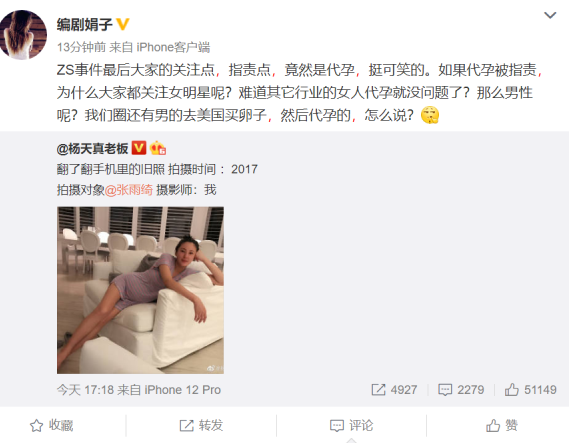
Task: Click the 今天 17:18 original post timestamp
Action: point(85,390)
